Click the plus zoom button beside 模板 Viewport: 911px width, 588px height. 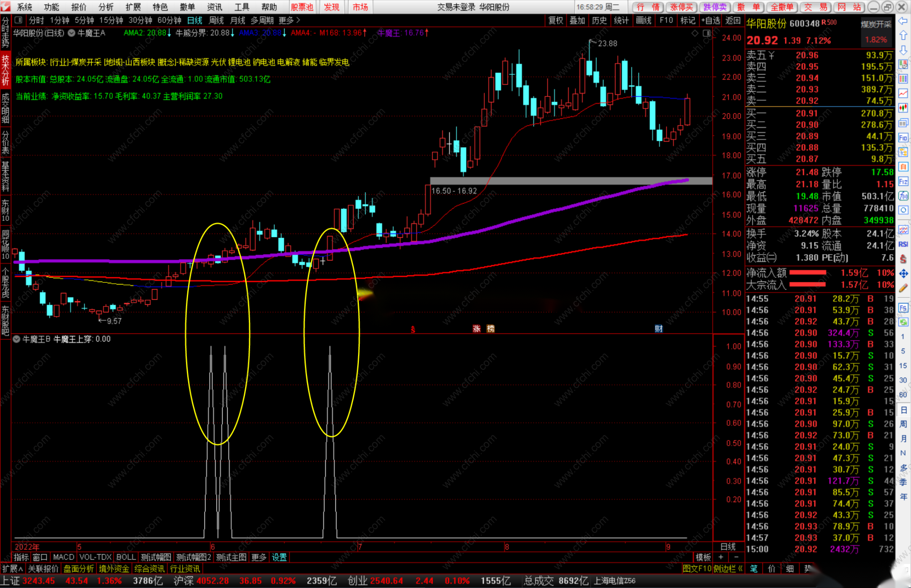(x=721, y=557)
